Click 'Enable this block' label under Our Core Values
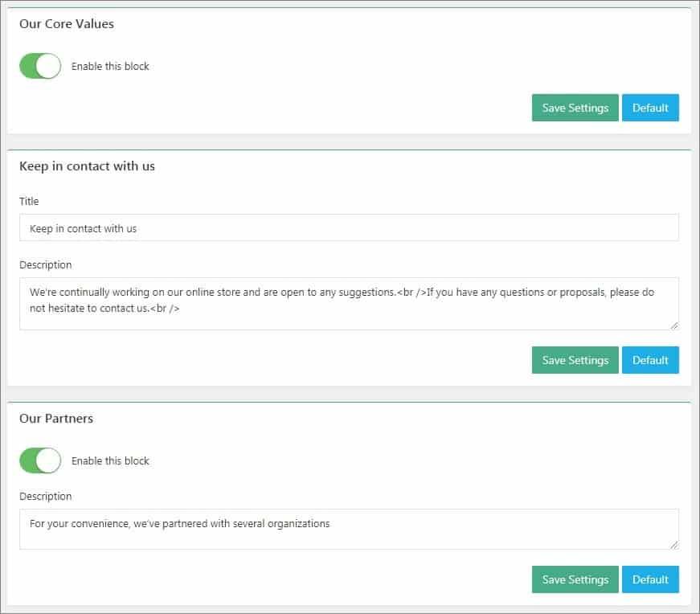Viewport: 700px width, 614px height. coord(110,66)
